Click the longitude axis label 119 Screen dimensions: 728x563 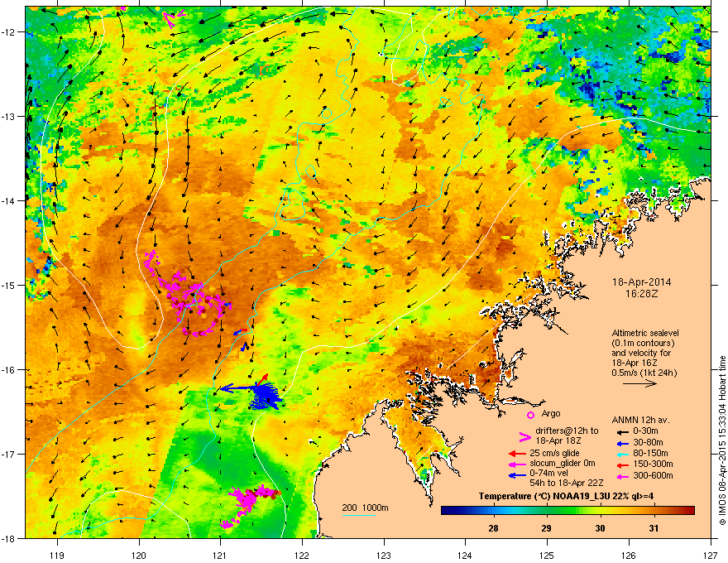tap(57, 555)
